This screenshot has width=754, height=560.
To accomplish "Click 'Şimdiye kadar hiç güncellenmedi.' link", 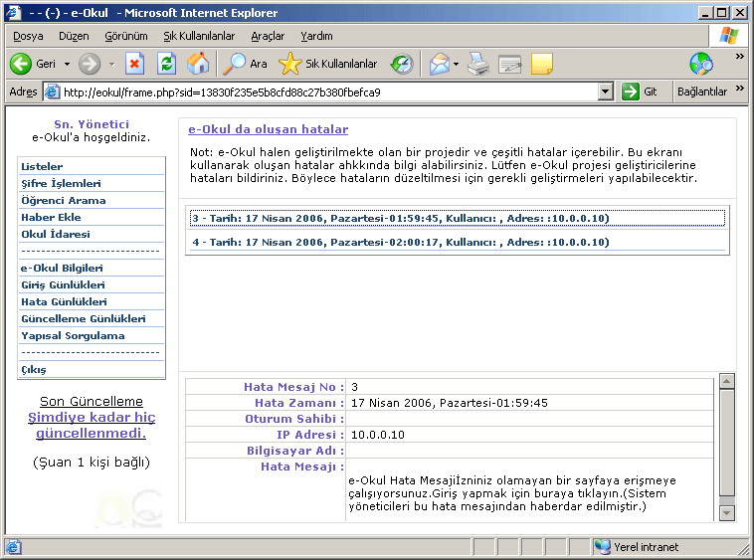I will (92, 425).
